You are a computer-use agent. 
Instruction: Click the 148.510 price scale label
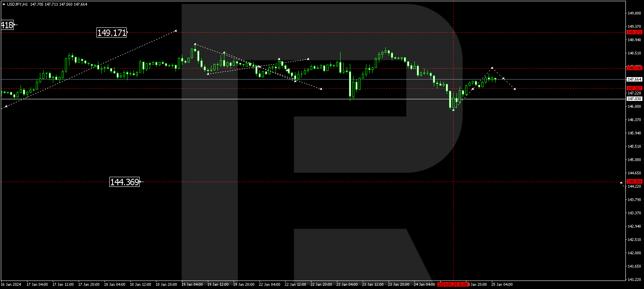[634, 53]
